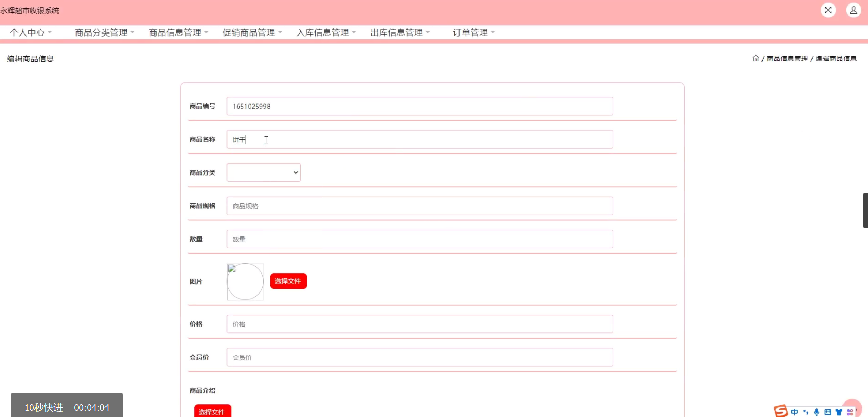Click the home icon in breadcrumb
868x417 pixels.
(x=755, y=58)
